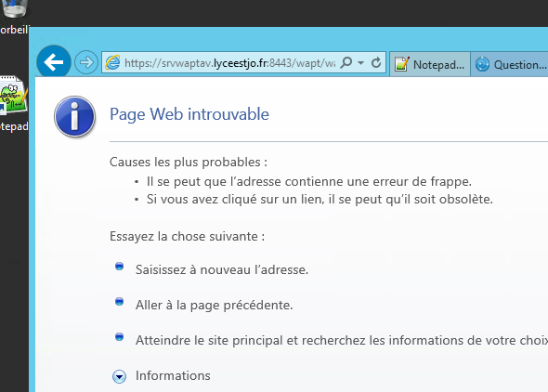548x392 pixels.
Task: Click 'Saisissez à nouveau l'adresse' item
Action: pyautogui.click(x=222, y=269)
